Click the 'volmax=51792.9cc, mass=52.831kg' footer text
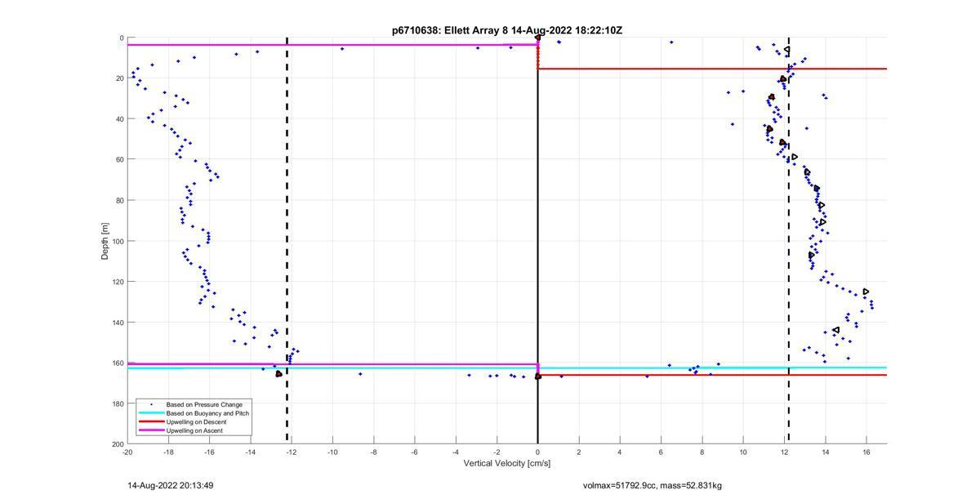The width and height of the screenshot is (980, 499). pos(653,486)
